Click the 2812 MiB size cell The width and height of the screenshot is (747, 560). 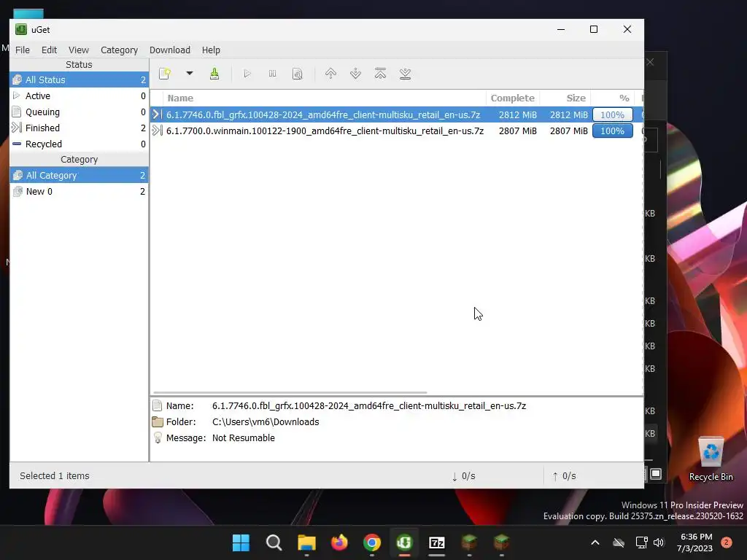pos(569,114)
